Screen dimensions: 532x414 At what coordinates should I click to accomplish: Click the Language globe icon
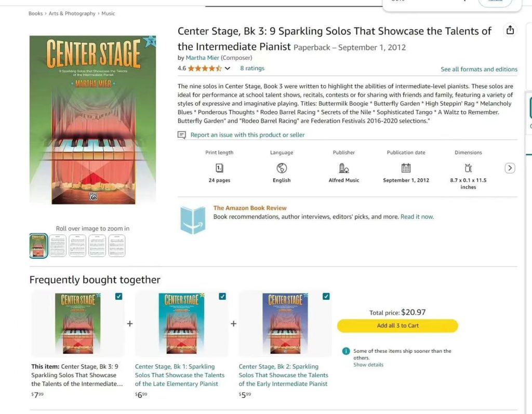tap(282, 168)
